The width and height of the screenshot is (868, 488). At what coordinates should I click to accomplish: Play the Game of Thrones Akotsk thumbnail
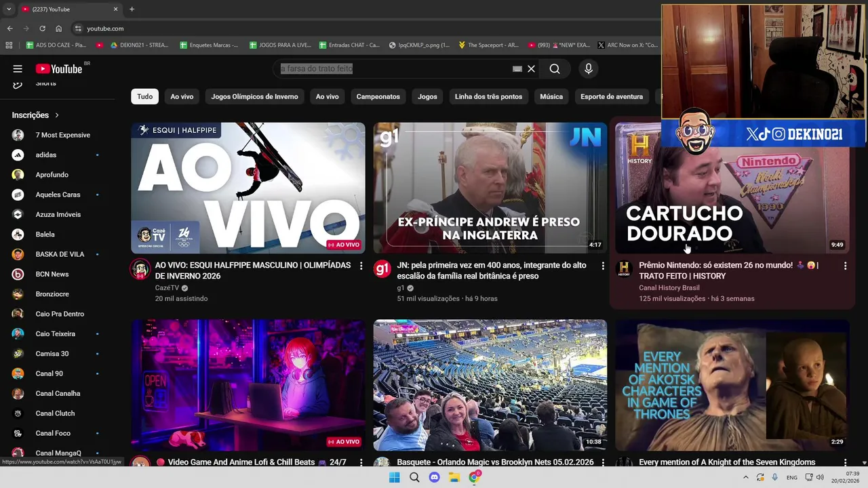[x=732, y=385]
